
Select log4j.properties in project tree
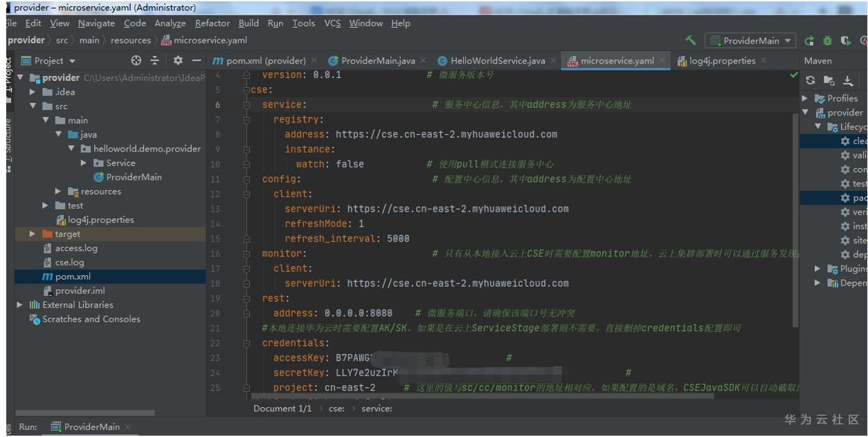[x=94, y=220]
